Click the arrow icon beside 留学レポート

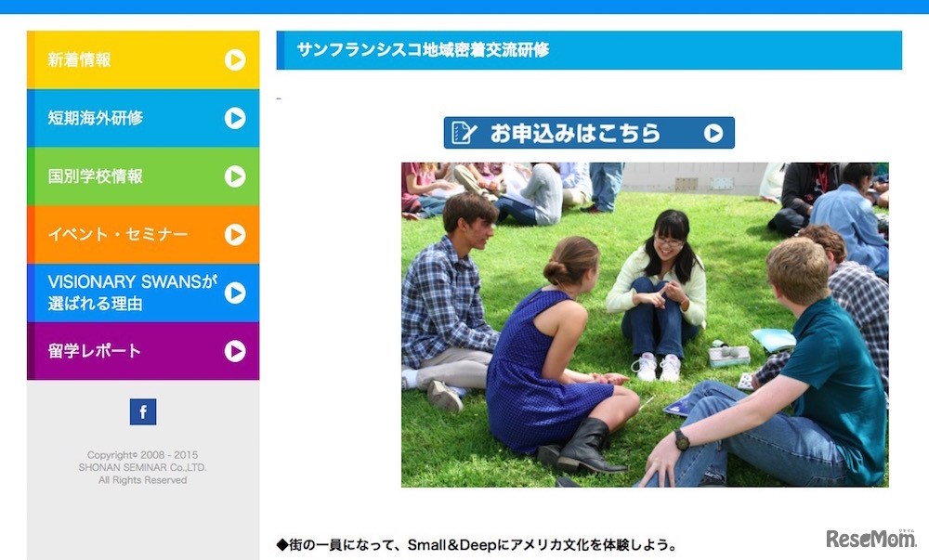click(235, 351)
